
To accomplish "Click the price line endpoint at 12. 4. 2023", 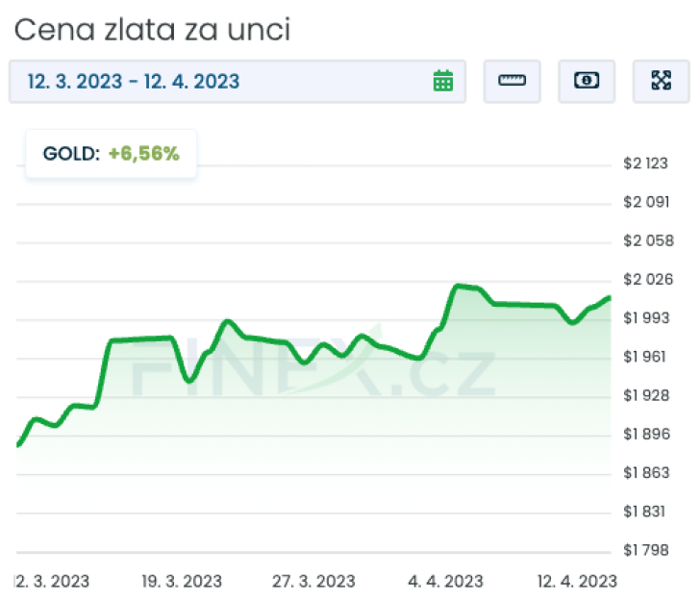I will point(609,298).
